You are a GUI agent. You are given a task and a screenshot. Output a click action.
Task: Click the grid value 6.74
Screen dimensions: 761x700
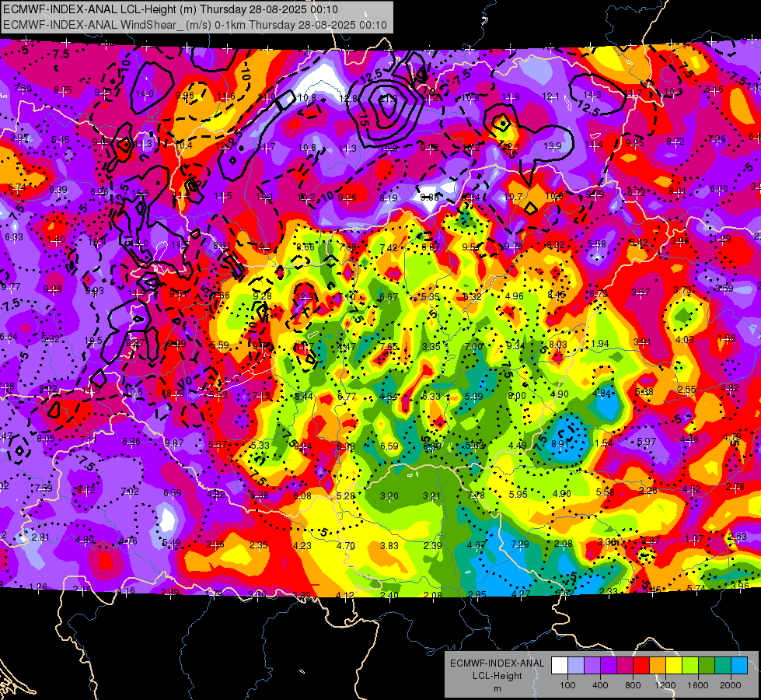pyautogui.click(x=17, y=187)
